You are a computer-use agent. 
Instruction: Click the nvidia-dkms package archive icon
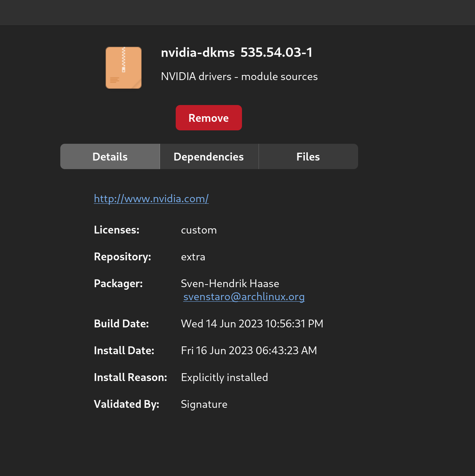click(x=124, y=68)
